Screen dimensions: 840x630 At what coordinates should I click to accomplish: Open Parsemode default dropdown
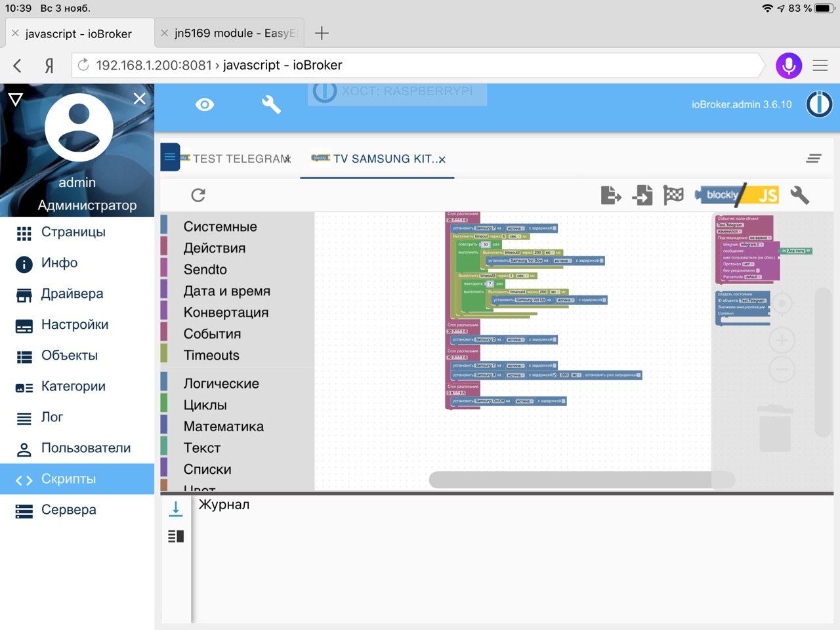click(753, 277)
